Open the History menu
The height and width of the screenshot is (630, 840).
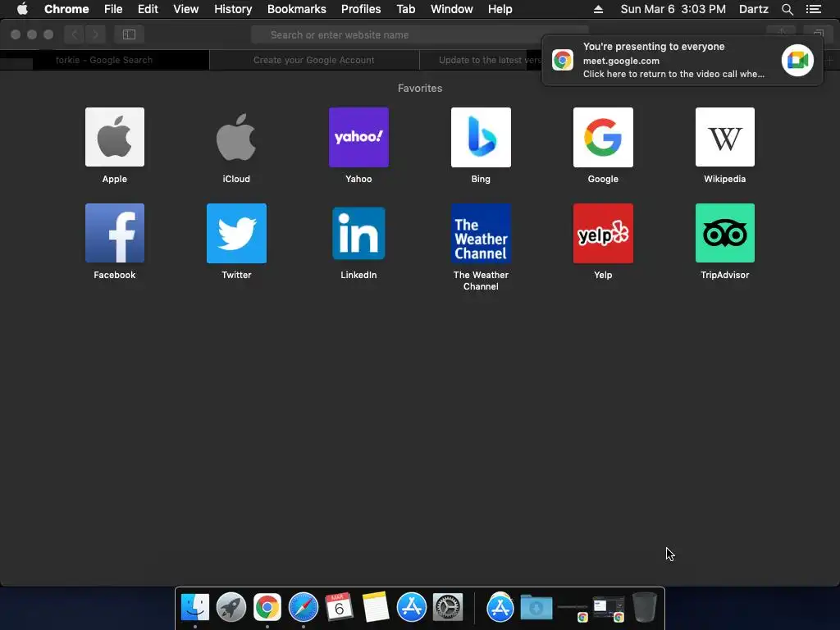tap(233, 9)
